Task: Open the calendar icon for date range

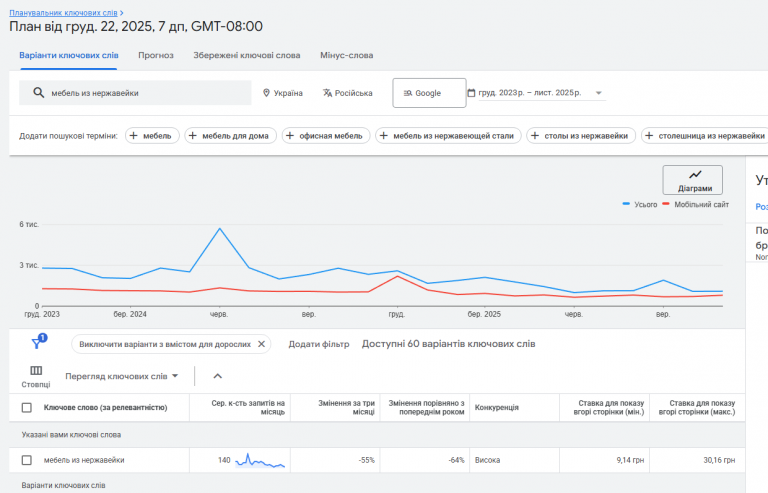Action: point(471,93)
